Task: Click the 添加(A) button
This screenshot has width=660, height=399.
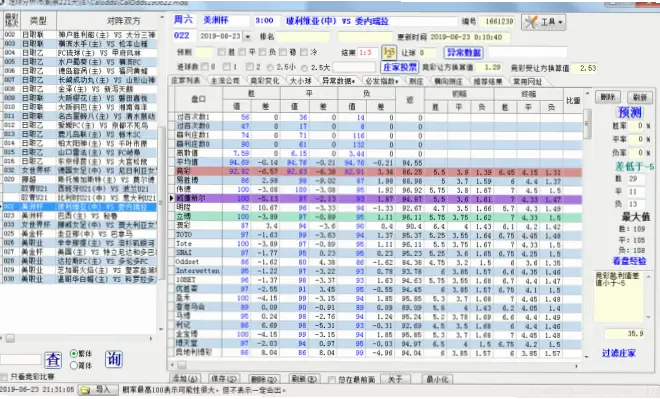Action: coord(185,379)
